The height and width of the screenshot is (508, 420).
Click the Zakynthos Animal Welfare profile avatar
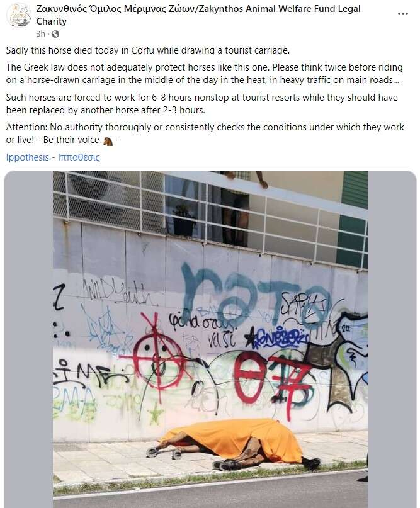point(19,15)
